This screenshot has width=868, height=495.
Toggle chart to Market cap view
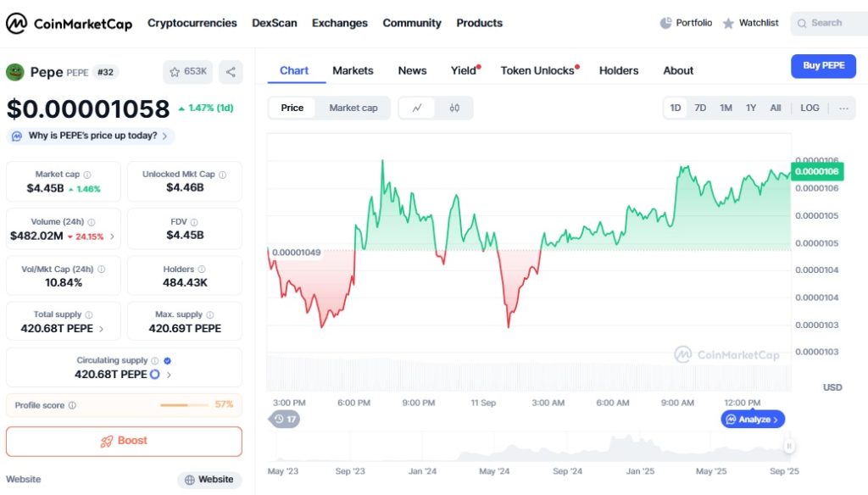[353, 108]
